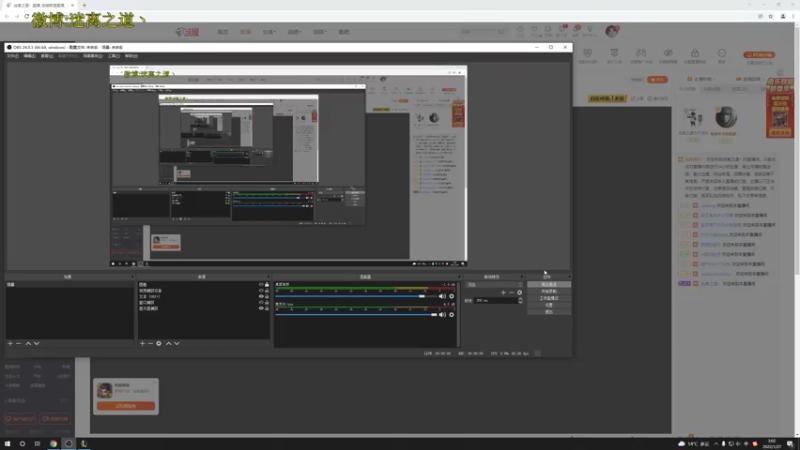Toggle visibility of the display capture source
The image size is (800, 450).
pos(261,308)
